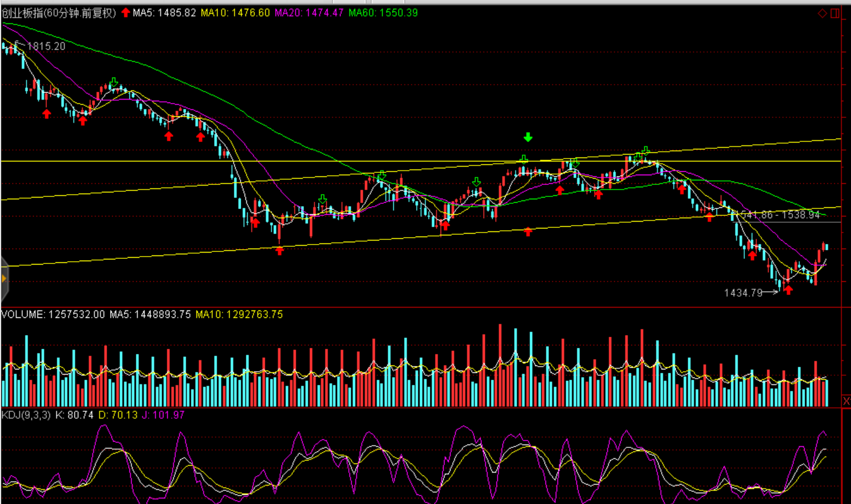Click the 1815.20 high price marker
This screenshot has height=504, width=851.
(46, 46)
